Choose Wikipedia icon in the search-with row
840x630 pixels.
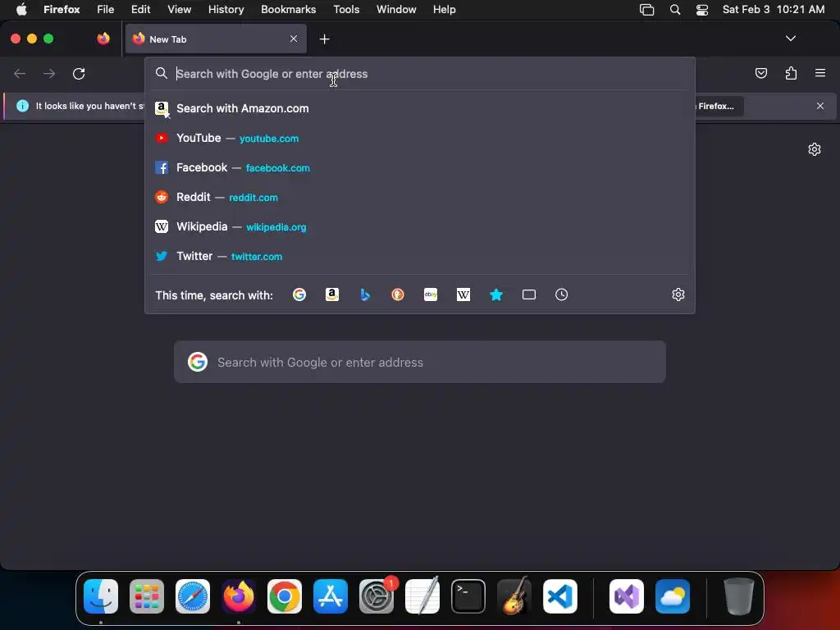(x=463, y=294)
